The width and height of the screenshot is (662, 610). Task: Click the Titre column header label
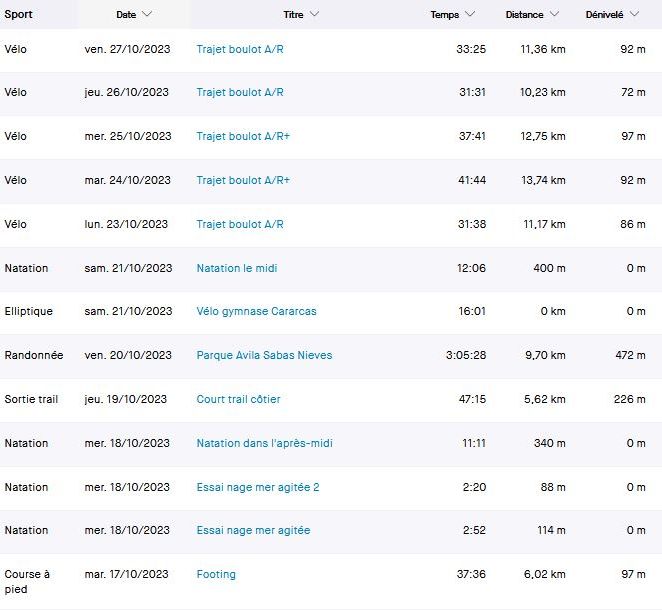click(x=294, y=15)
